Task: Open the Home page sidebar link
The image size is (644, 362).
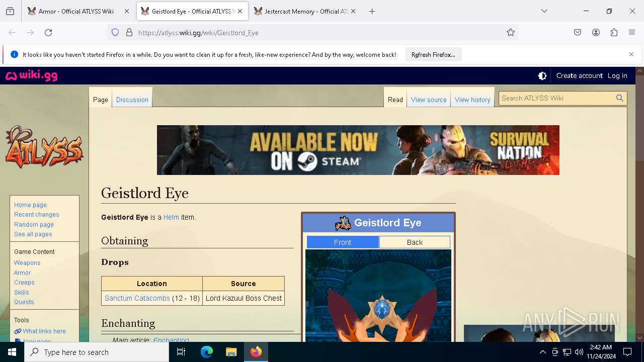Action: (x=30, y=205)
